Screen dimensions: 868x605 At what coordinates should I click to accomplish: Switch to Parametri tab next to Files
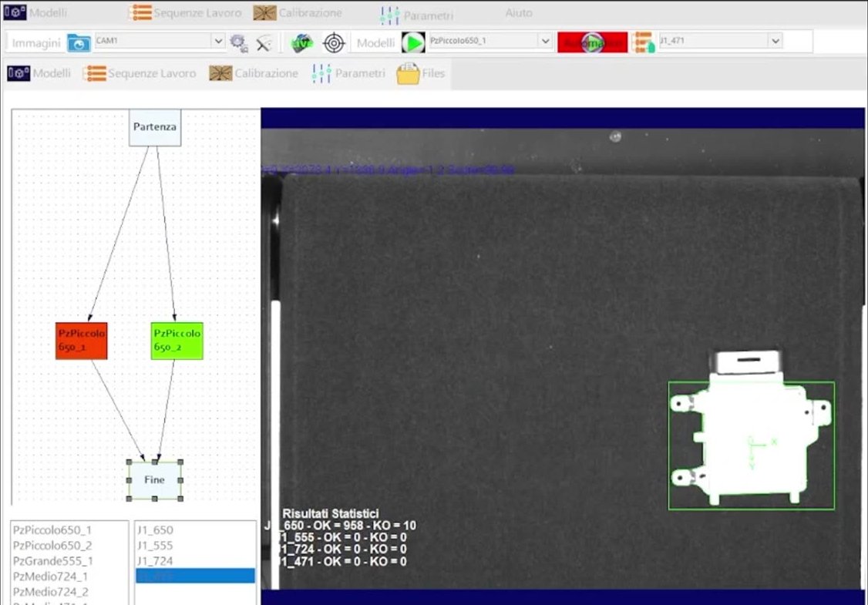[348, 73]
